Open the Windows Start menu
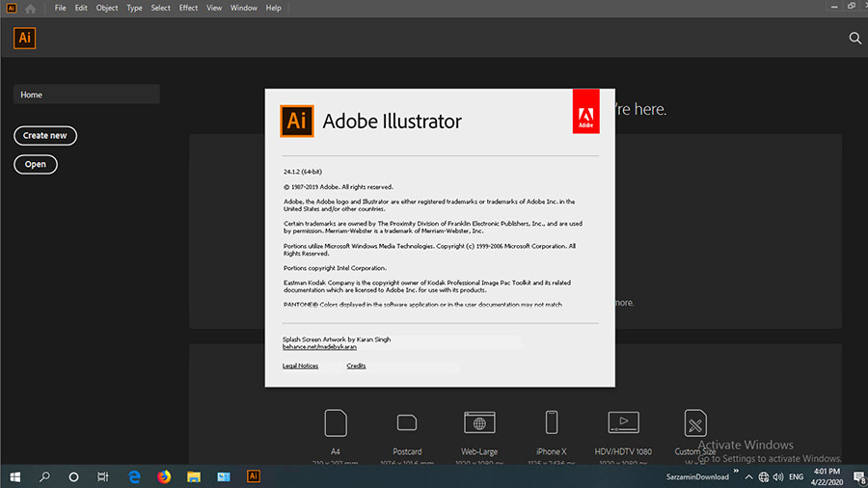The image size is (868, 488). coord(14,476)
